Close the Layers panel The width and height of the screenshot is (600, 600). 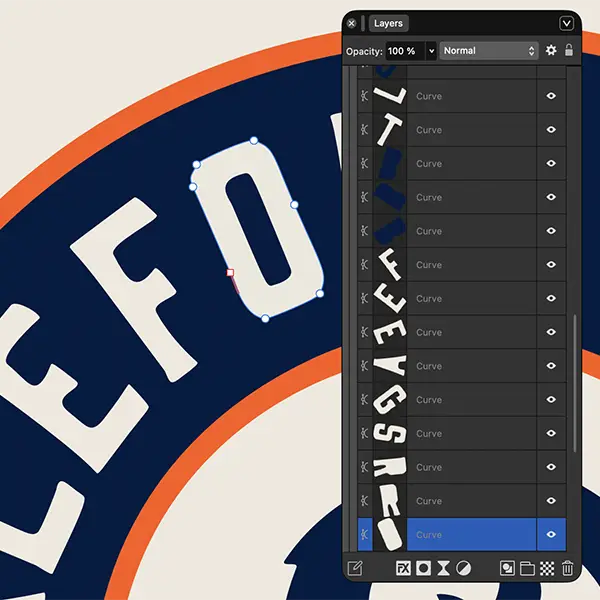[351, 24]
